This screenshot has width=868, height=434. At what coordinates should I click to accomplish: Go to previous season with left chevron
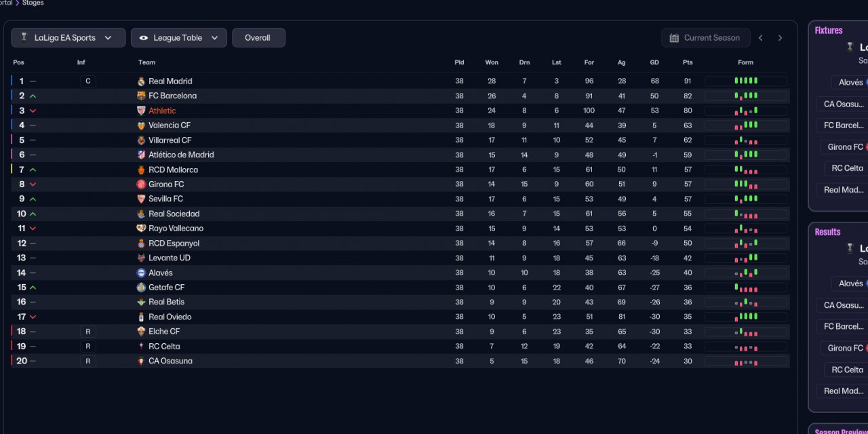[761, 38]
